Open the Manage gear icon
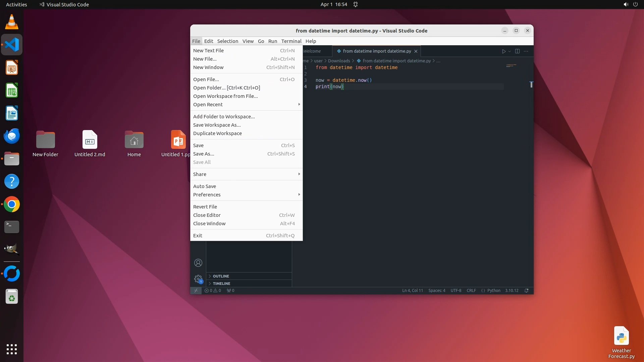 point(198,279)
